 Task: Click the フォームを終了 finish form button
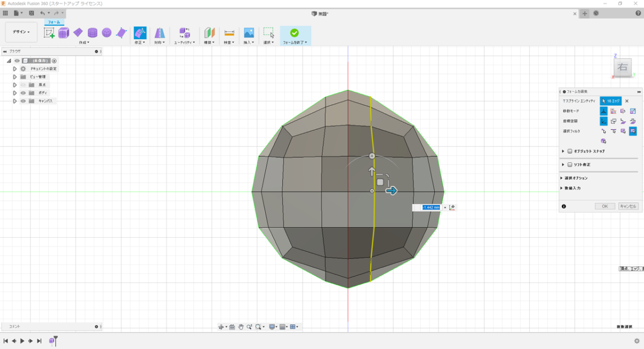pos(295,35)
